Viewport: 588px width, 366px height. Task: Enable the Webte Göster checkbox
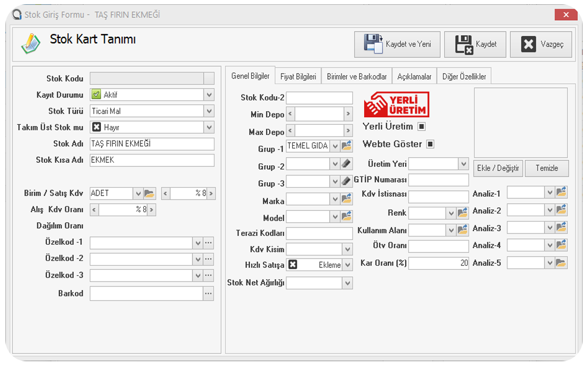[431, 144]
